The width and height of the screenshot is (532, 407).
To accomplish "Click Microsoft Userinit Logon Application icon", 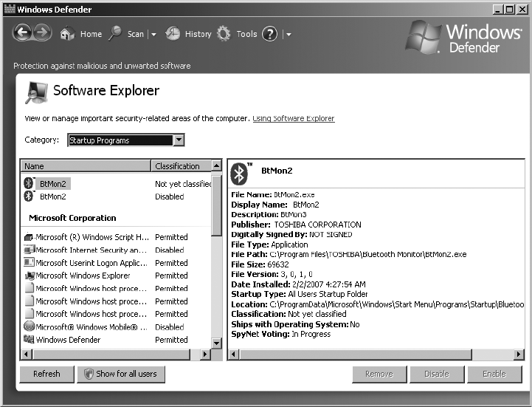I will click(30, 262).
